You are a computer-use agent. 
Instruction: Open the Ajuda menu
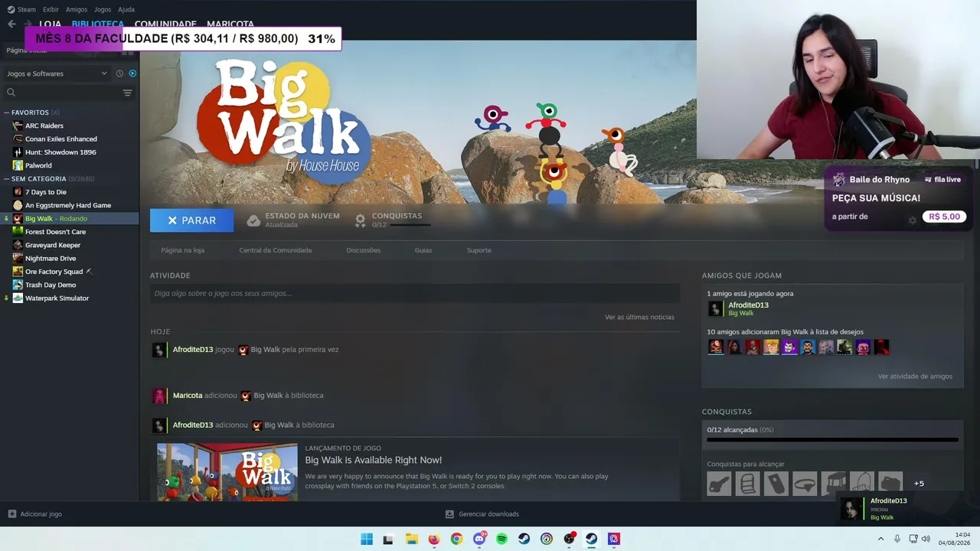[126, 9]
